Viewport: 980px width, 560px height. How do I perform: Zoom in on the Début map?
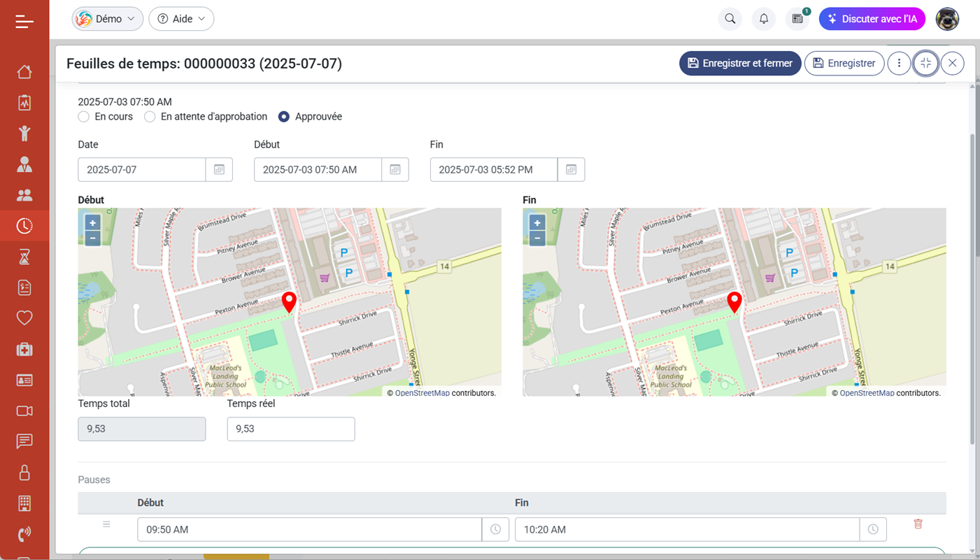click(x=92, y=222)
